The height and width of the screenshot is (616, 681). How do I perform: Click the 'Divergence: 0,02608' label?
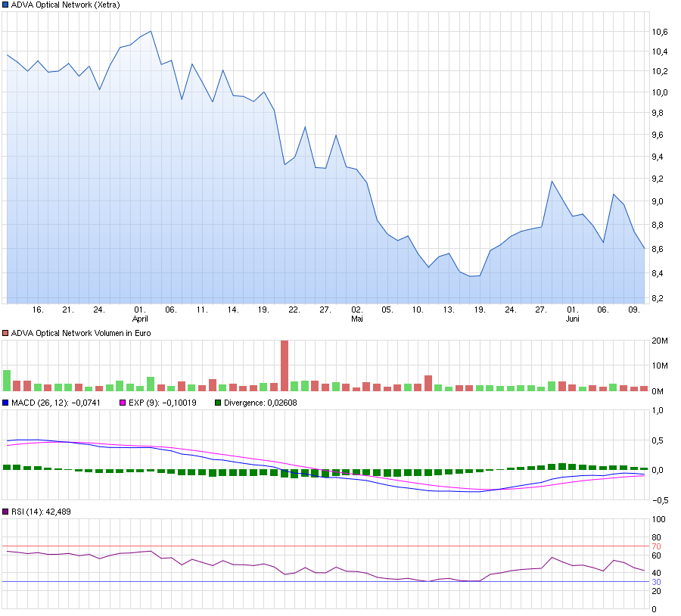[x=260, y=403]
